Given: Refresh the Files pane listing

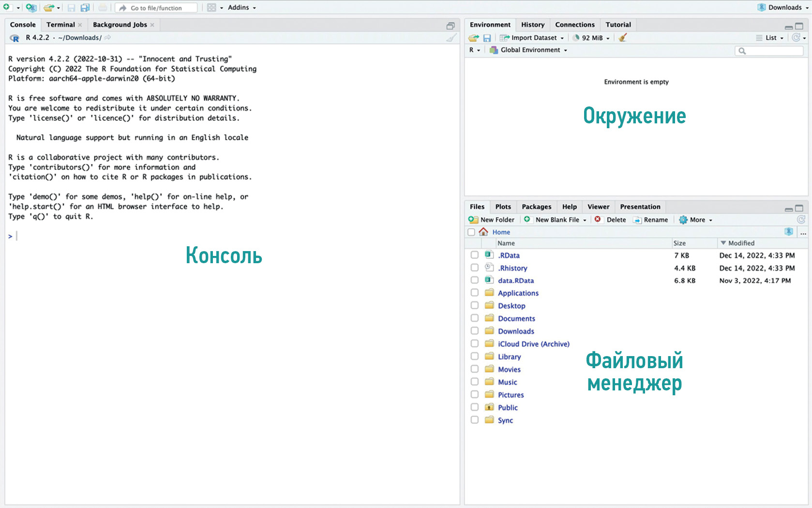Looking at the screenshot, I should point(801,220).
